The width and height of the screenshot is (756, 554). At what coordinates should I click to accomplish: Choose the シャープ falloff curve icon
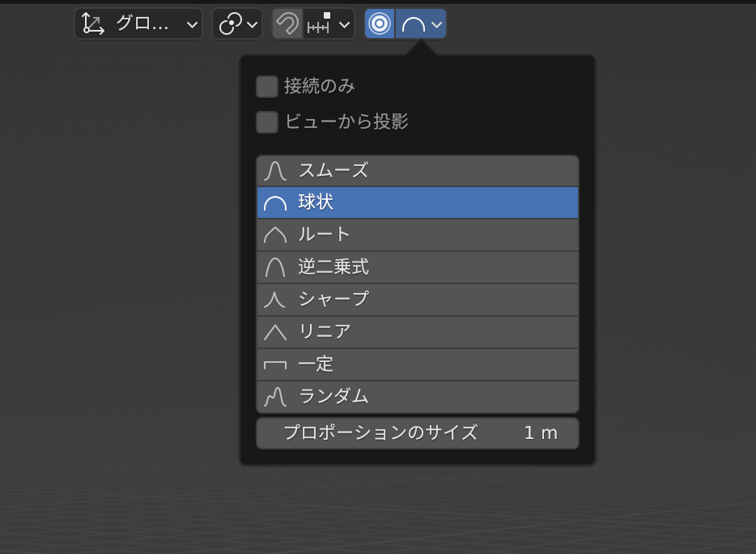click(x=274, y=300)
